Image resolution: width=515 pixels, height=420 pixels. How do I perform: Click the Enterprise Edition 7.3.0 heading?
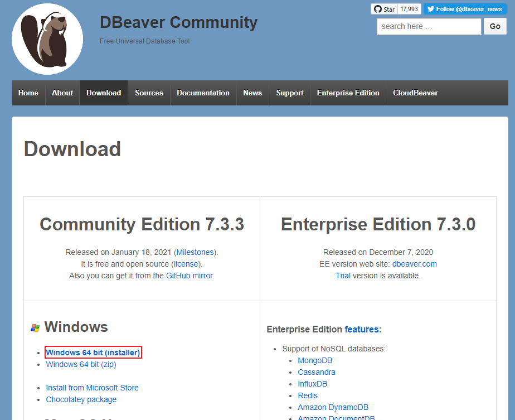(x=378, y=224)
